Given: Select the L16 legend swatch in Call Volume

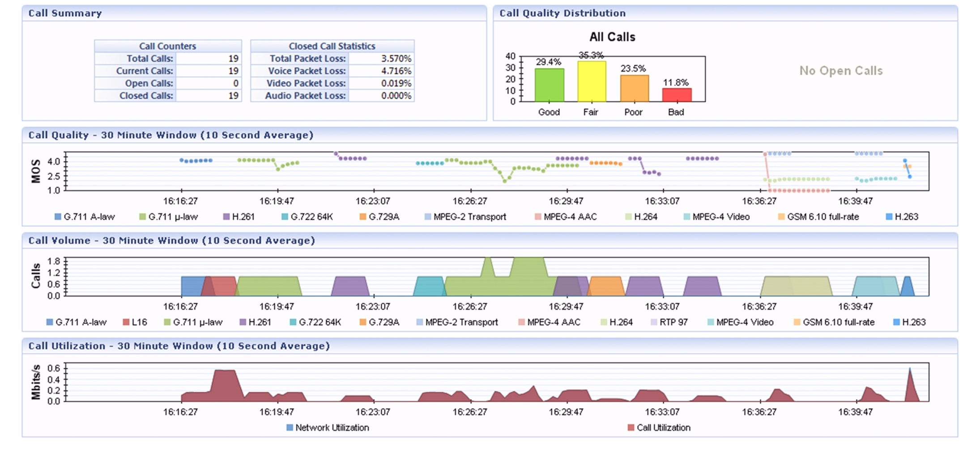Looking at the screenshot, I should click(126, 322).
